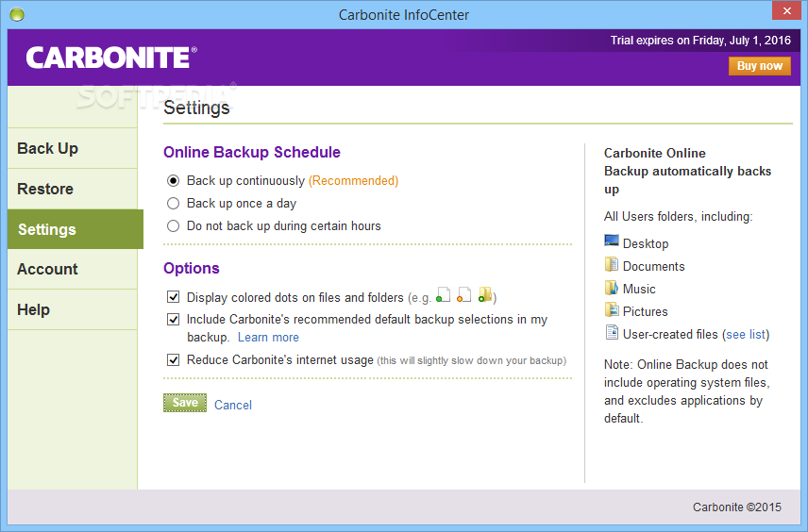
Task: Open the Learn more link
Action: [268, 338]
